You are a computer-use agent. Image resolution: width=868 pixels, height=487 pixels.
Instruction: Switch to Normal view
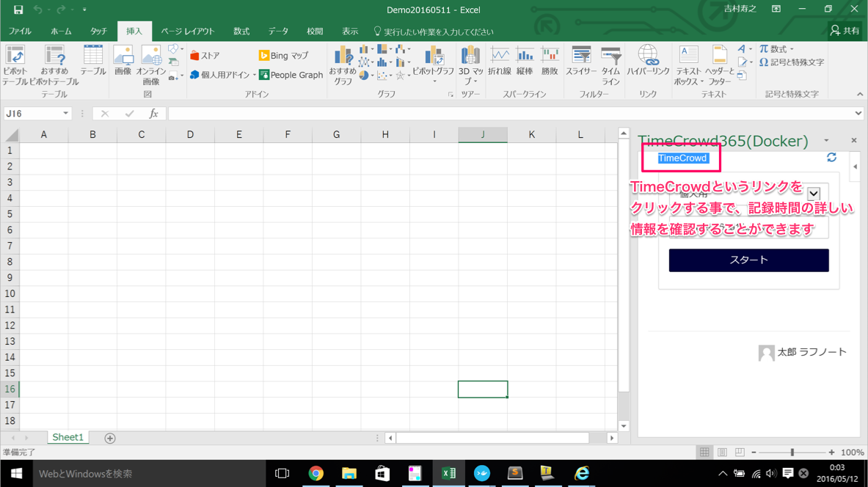(x=704, y=452)
